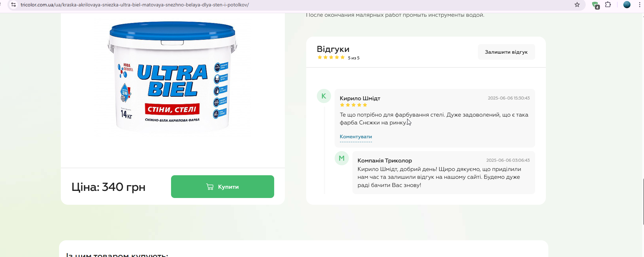Click the reviewer name Кирило Шмідт
Screen dimensions: 644x257
(360, 98)
